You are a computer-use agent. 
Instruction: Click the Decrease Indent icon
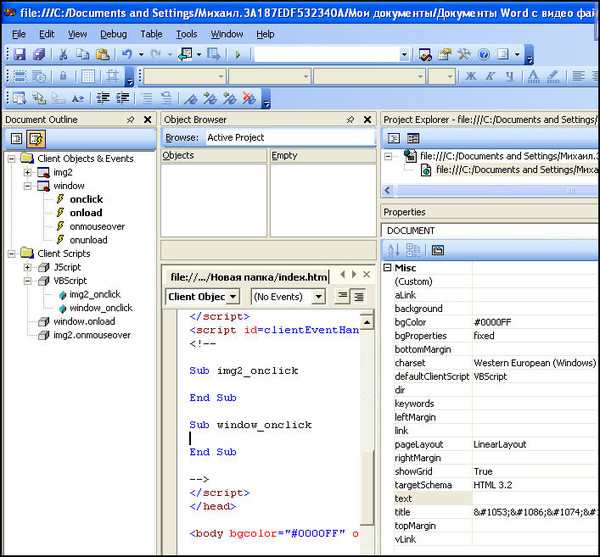(103, 98)
